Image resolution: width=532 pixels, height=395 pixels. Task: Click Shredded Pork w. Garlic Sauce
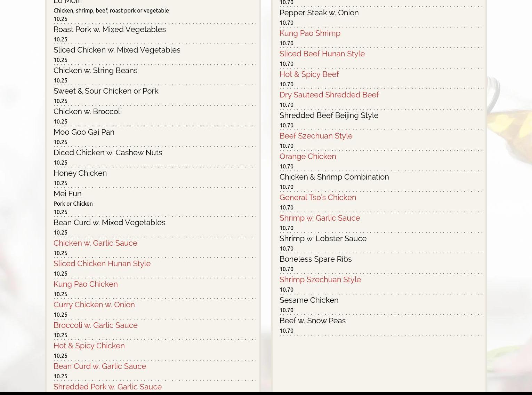[107, 387]
